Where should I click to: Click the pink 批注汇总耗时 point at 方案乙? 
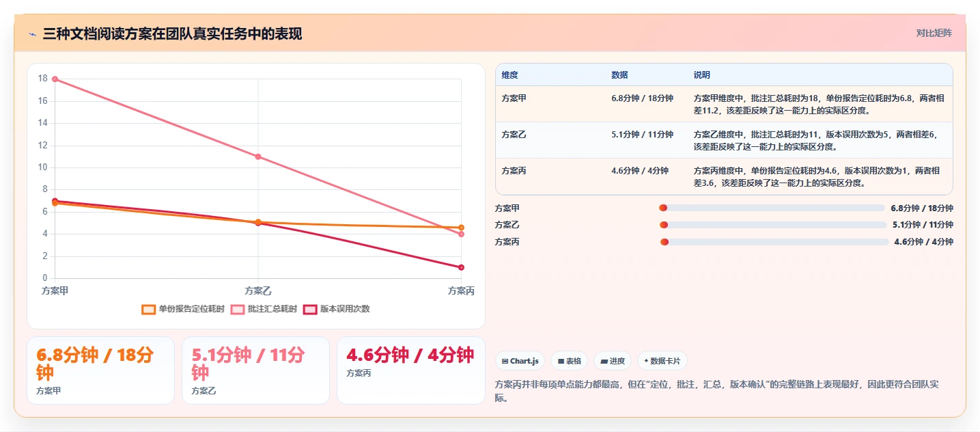(x=258, y=157)
